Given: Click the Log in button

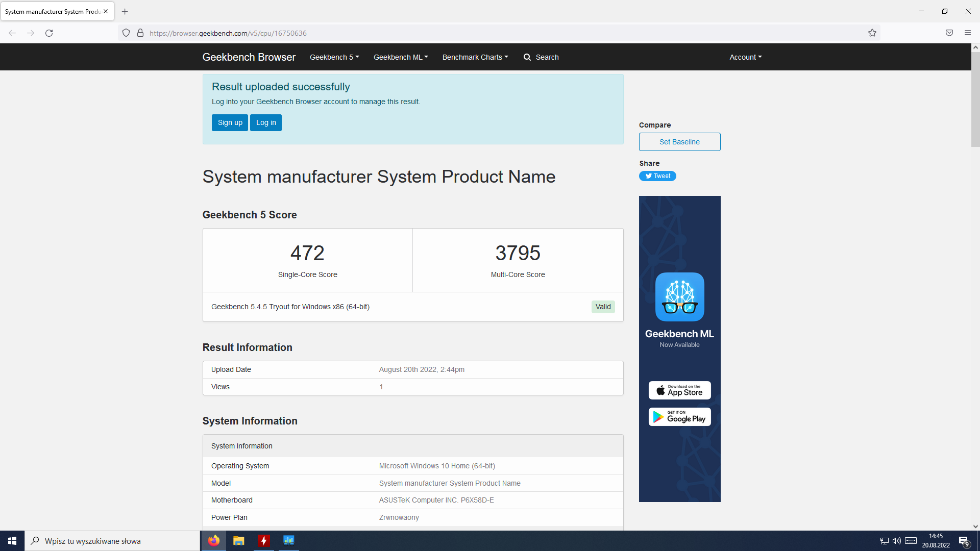Looking at the screenshot, I should (x=266, y=122).
